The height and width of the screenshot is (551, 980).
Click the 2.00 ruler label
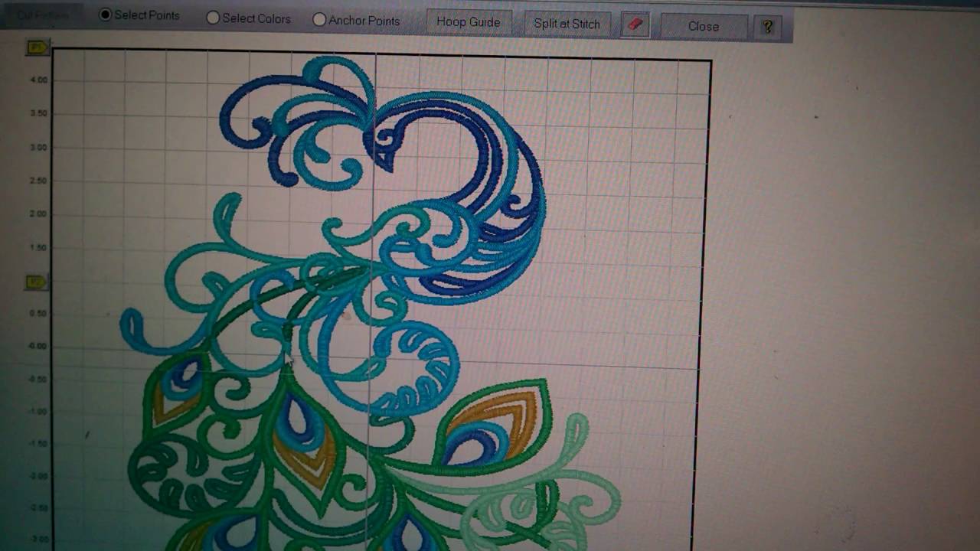pyautogui.click(x=38, y=214)
